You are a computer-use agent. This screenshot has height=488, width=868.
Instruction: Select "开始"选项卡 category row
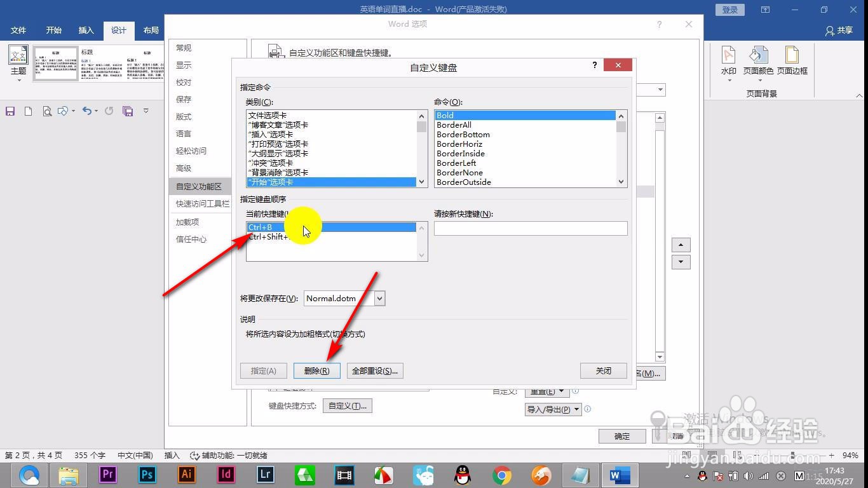pos(331,182)
